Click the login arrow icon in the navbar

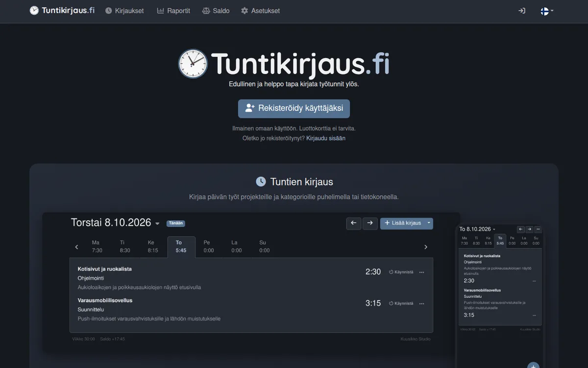point(522,11)
